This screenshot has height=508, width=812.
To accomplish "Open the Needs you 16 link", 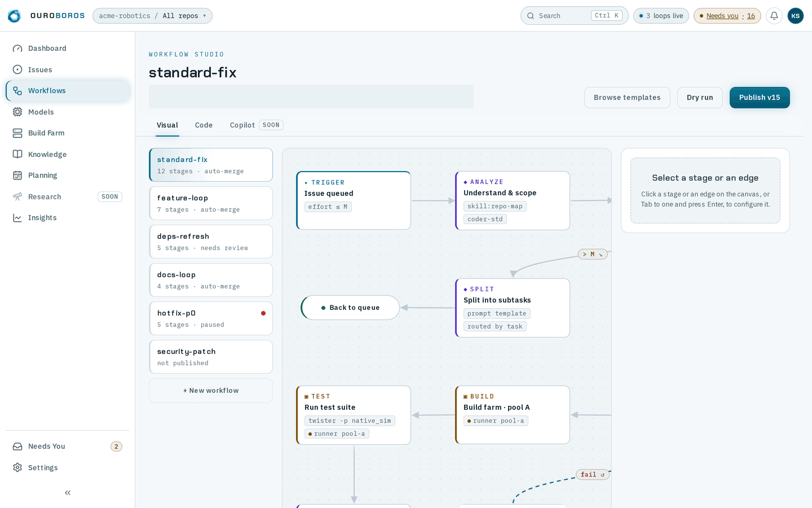I will tap(727, 16).
